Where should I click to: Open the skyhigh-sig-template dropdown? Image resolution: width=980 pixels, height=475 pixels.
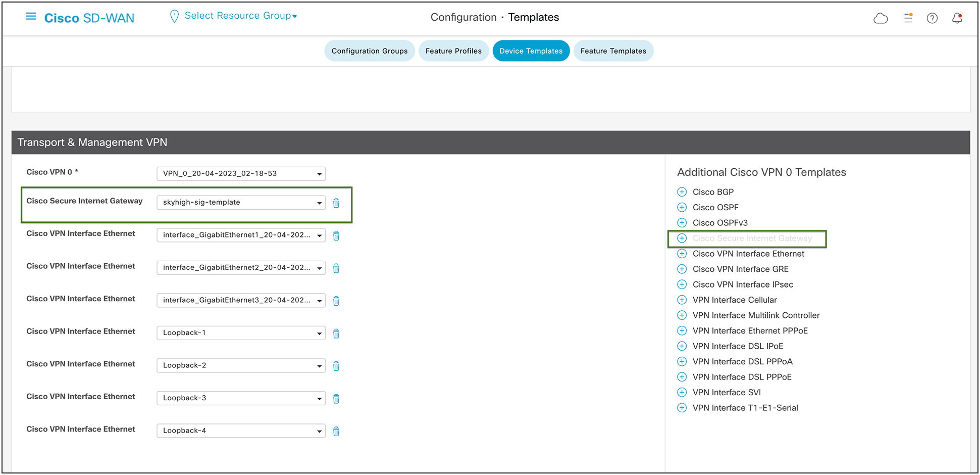(241, 202)
